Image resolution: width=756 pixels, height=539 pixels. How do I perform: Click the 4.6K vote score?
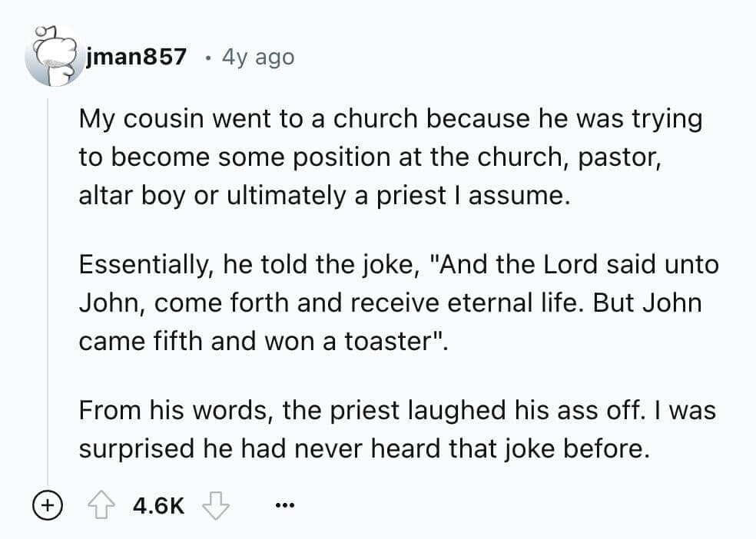[x=158, y=506]
